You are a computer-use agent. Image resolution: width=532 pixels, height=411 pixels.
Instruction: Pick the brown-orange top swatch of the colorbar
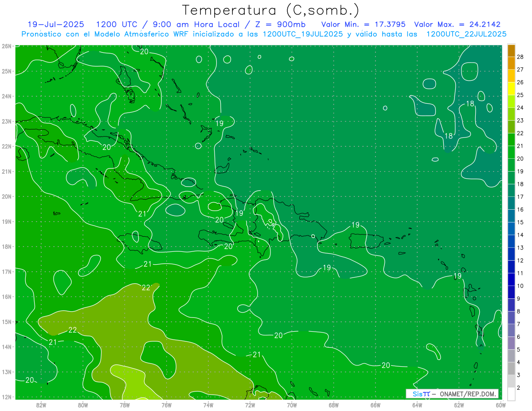(511, 51)
